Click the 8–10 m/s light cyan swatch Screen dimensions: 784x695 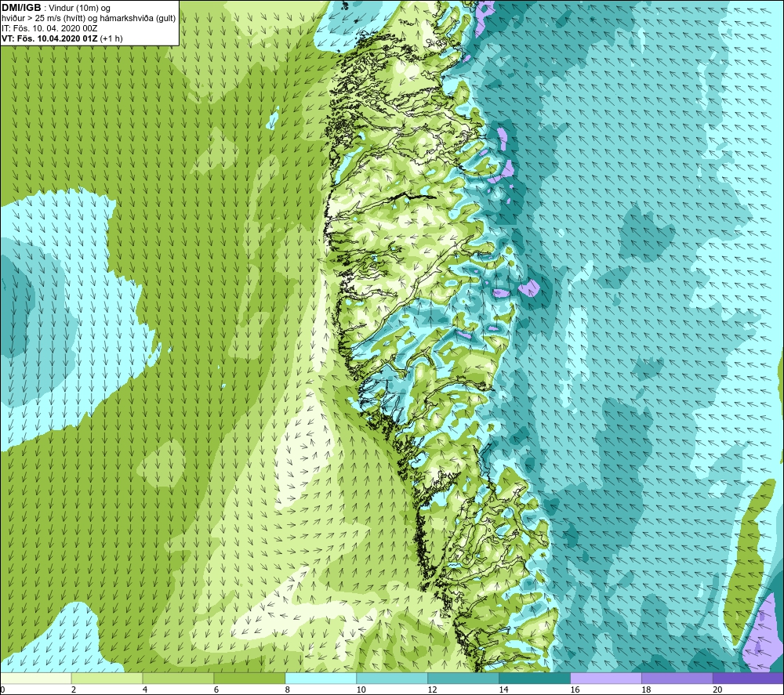(321, 678)
